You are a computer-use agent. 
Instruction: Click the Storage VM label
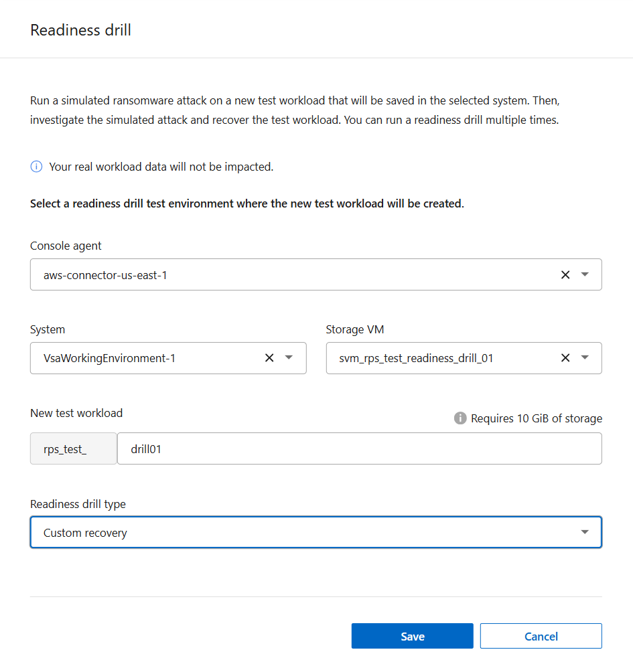tap(355, 329)
